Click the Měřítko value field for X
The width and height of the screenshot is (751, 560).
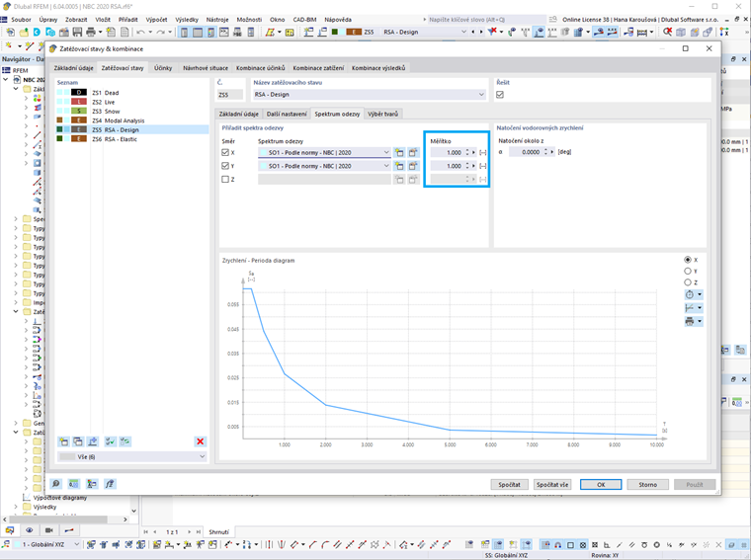pyautogui.click(x=447, y=153)
